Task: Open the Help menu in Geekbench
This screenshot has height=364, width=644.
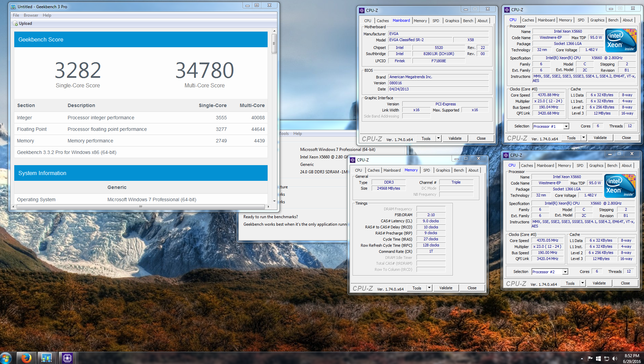Action: tap(47, 15)
